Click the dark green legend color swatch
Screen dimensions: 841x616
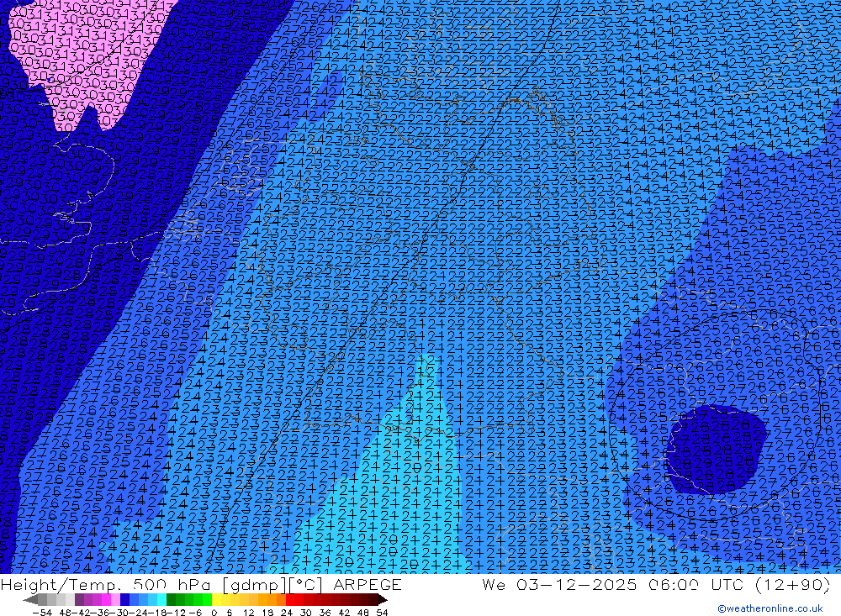[x=171, y=600]
